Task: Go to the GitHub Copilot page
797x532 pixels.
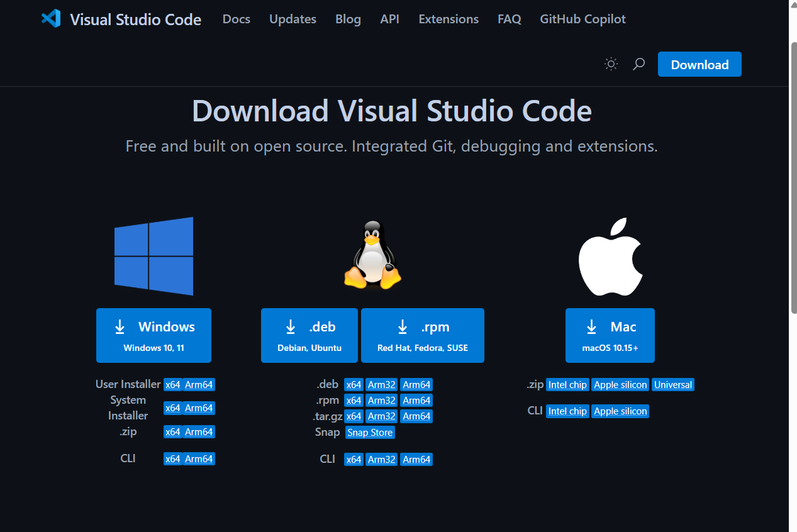Action: coord(582,19)
